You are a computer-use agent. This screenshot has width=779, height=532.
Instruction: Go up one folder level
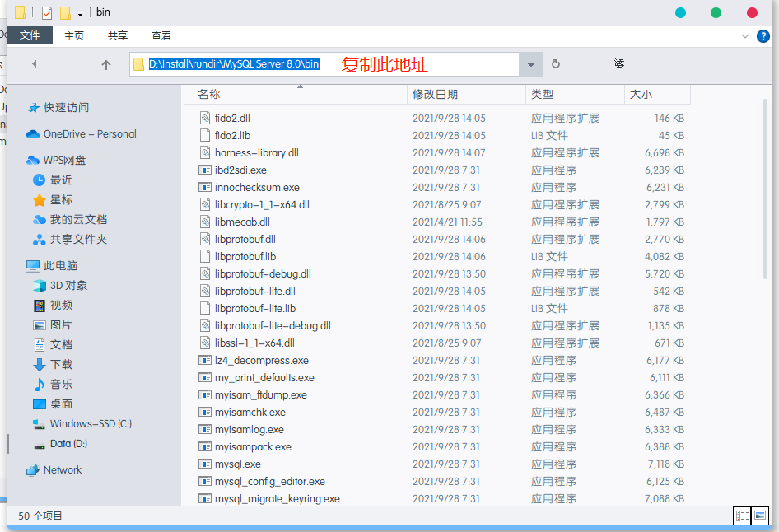point(106,64)
